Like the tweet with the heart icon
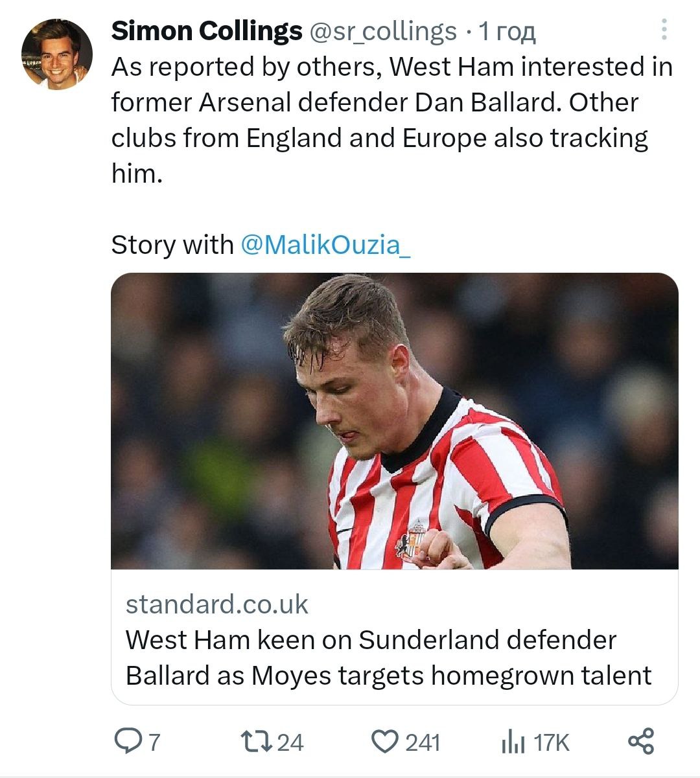 [385, 741]
